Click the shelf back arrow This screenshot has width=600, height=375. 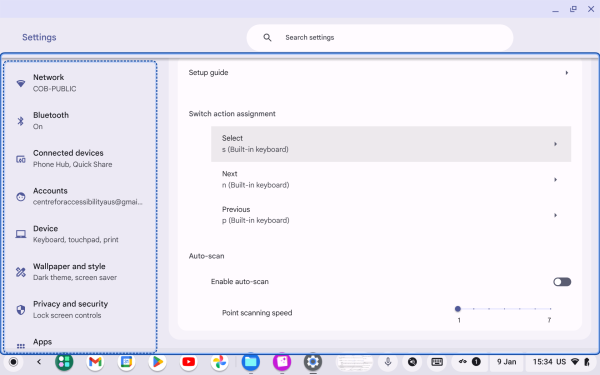click(x=39, y=362)
